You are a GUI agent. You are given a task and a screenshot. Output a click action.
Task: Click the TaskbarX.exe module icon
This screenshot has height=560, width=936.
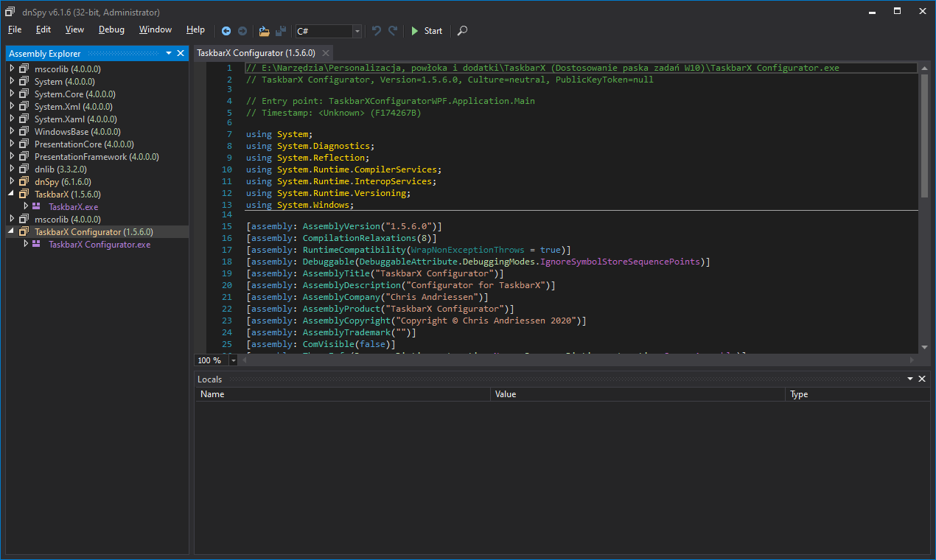(x=36, y=206)
